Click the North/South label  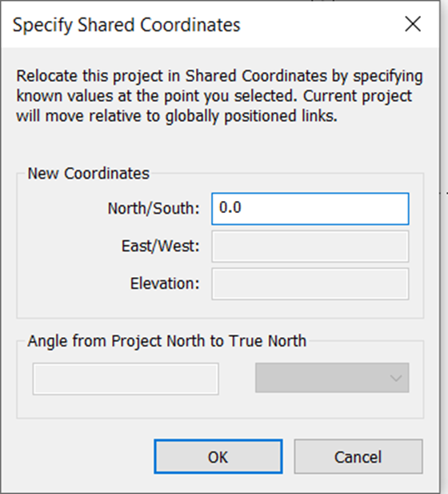click(154, 208)
